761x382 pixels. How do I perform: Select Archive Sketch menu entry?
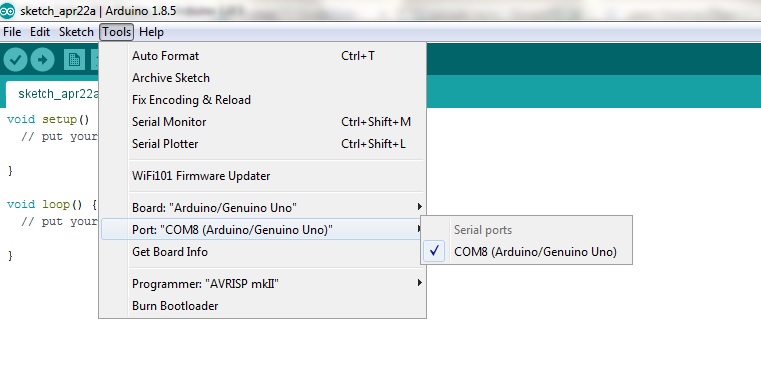coord(263,78)
